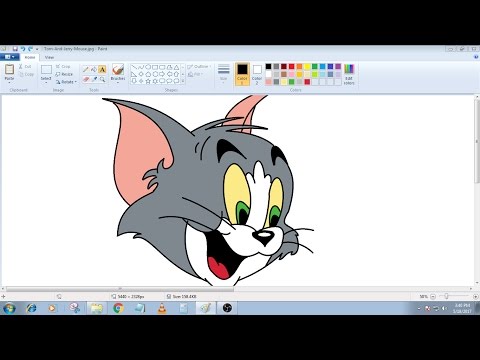This screenshot has height=360, width=480.
Task: Open Edit colors dialog
Action: pos(349,74)
